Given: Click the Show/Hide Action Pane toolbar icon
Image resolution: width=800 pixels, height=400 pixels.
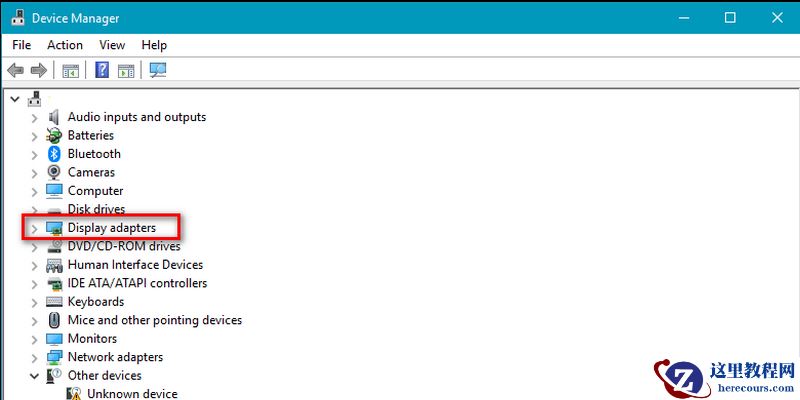Looking at the screenshot, I should 126,70.
